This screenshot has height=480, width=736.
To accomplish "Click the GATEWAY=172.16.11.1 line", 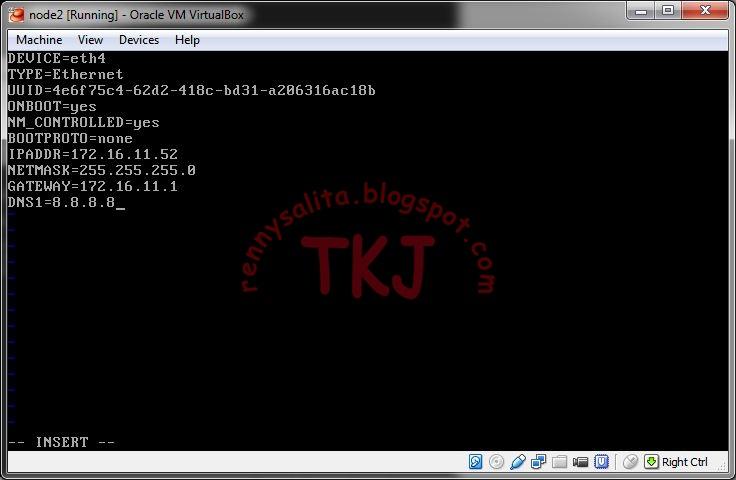I will pos(93,186).
